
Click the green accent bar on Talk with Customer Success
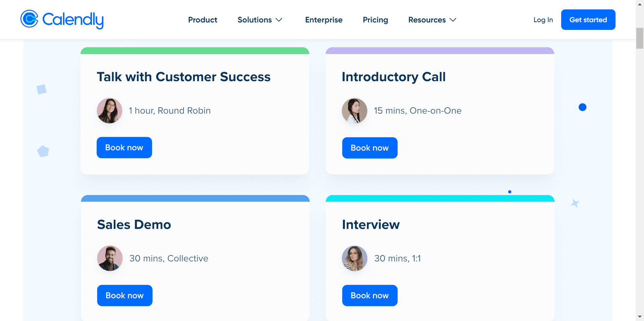(195, 51)
